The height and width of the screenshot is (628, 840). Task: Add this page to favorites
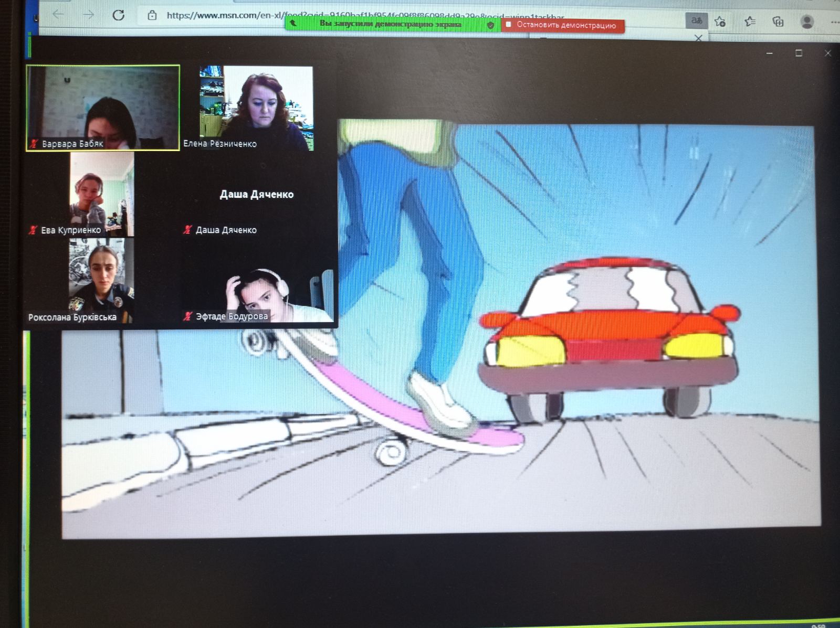tap(720, 22)
